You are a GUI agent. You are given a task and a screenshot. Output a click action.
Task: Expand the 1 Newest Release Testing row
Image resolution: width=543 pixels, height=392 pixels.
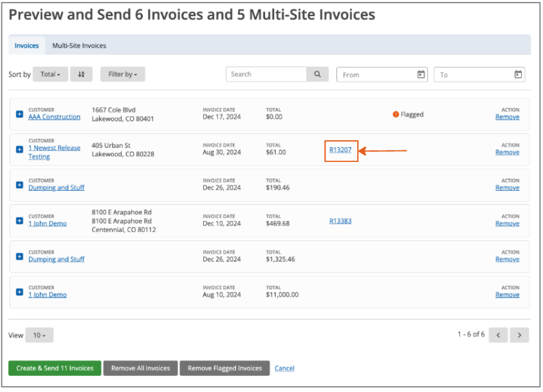20,149
